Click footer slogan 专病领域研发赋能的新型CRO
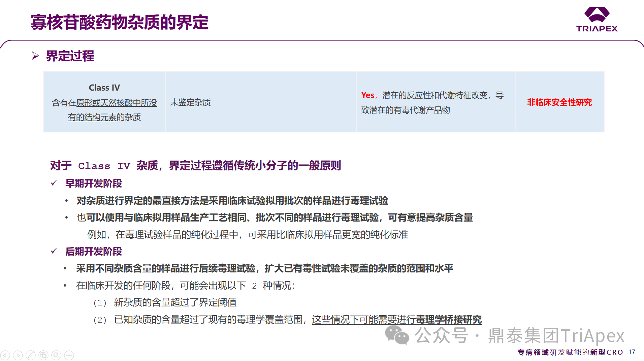The width and height of the screenshot is (644, 361). click(570, 352)
